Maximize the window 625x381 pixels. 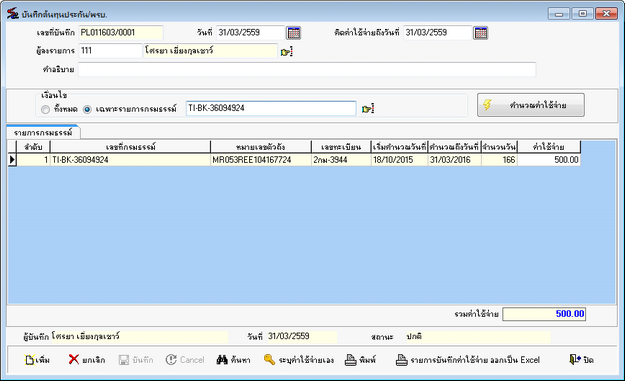click(x=582, y=14)
